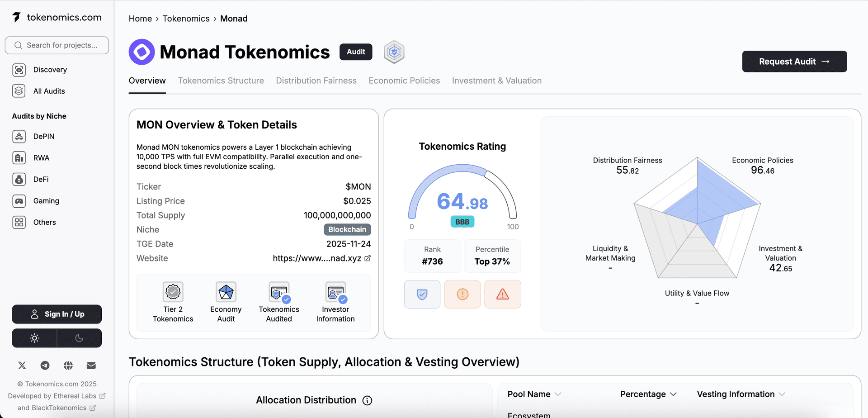Click the Economy Audit badge icon
This screenshot has width=868, height=418.
point(226,292)
